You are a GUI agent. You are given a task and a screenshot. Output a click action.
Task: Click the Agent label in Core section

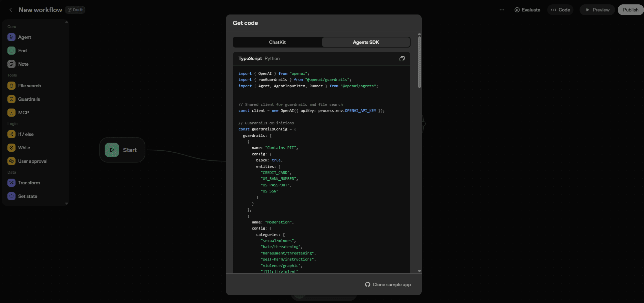(25, 37)
